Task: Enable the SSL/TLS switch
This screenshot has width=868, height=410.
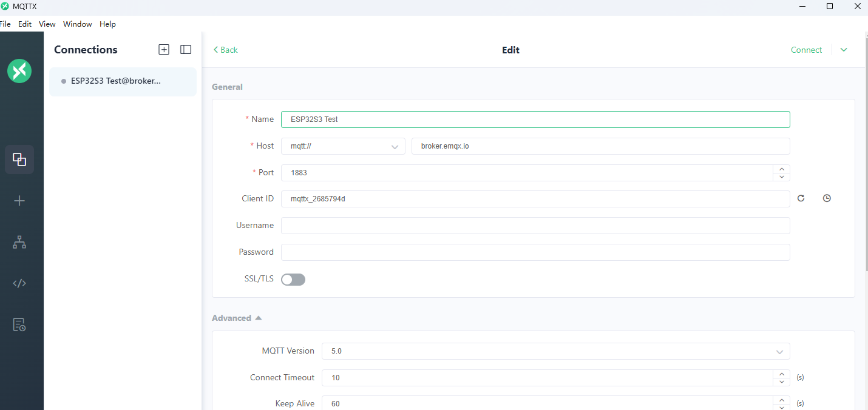Action: pyautogui.click(x=293, y=280)
